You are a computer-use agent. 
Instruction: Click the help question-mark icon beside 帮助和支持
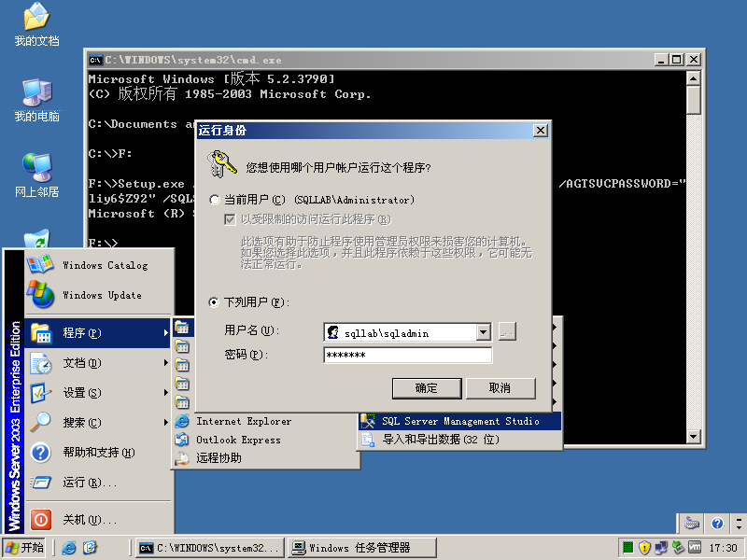tap(41, 453)
